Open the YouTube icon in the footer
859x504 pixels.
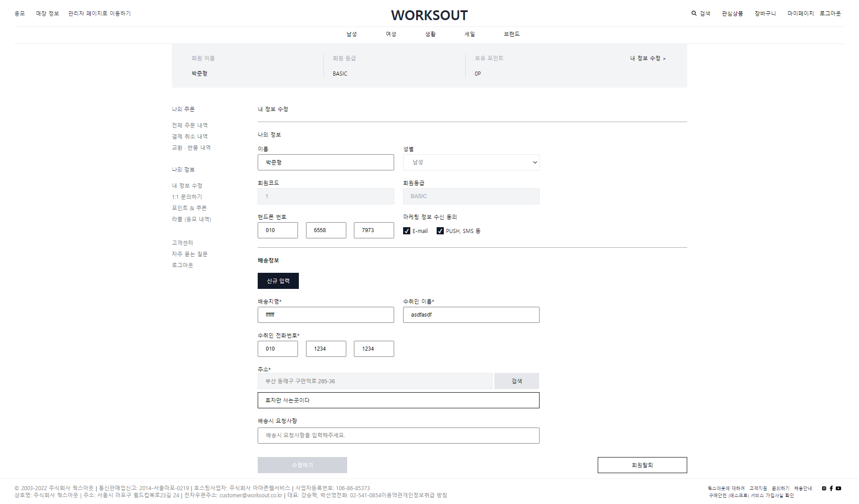(x=838, y=488)
